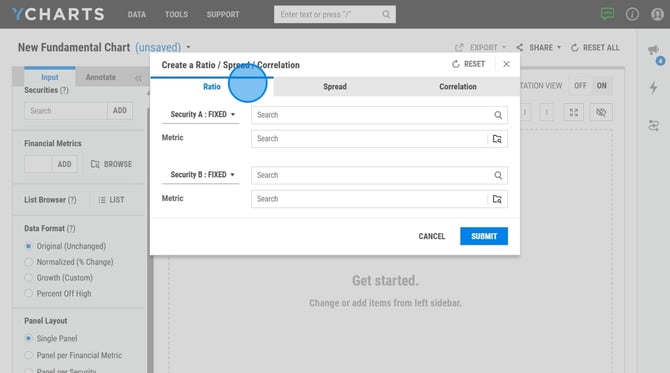Toggle the hide eye-slash icon
The height and width of the screenshot is (373, 670).
(601, 112)
